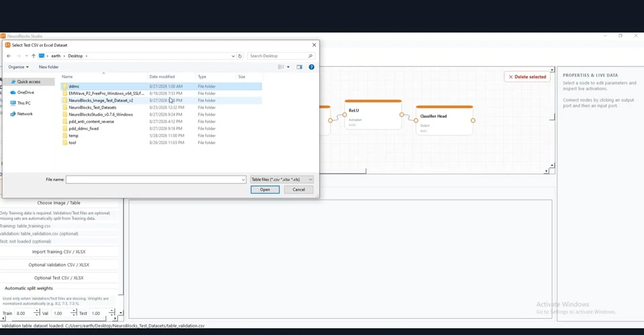Screen dimensions: 644x335
Task: Click Import Training CSV / XLSX button
Action: tap(59, 252)
